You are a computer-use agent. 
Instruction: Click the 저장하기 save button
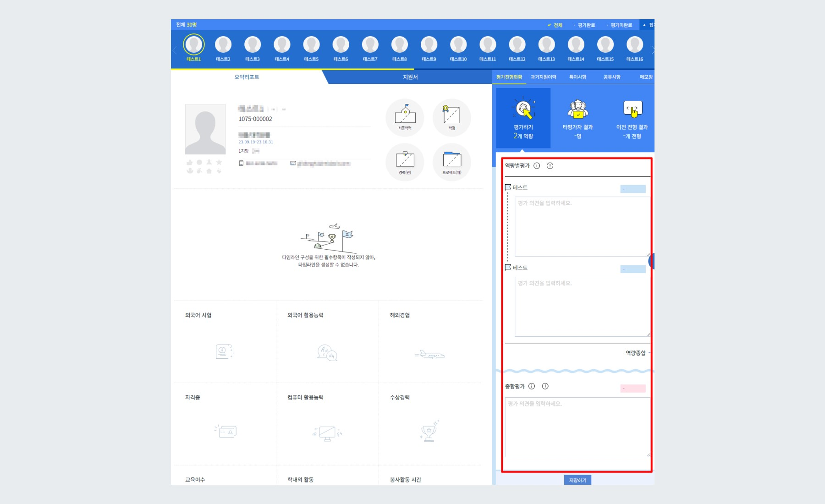point(577,480)
